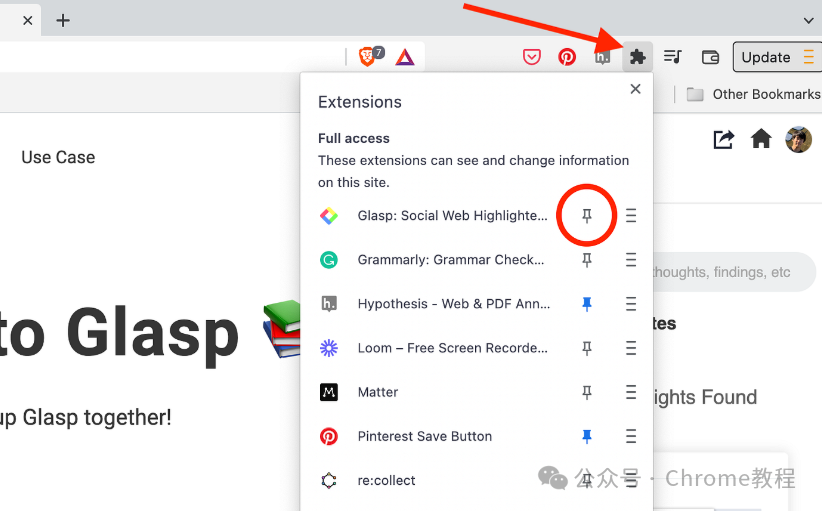This screenshot has height=511, width=822.
Task: Select Loom – Free Screen Recorder entry
Action: click(x=452, y=348)
